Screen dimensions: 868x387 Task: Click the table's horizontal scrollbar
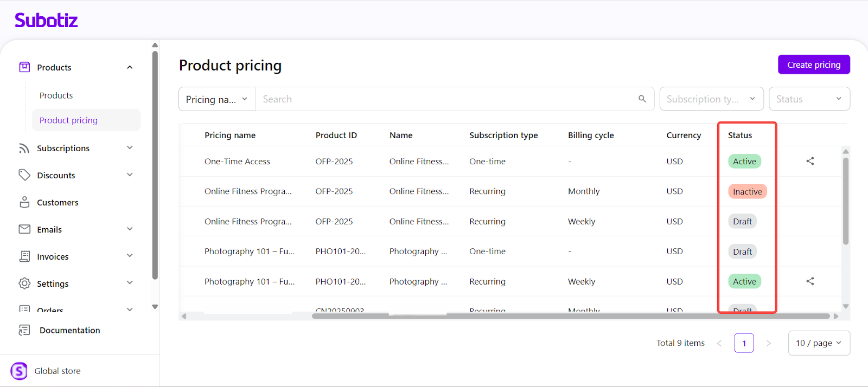[x=570, y=316]
